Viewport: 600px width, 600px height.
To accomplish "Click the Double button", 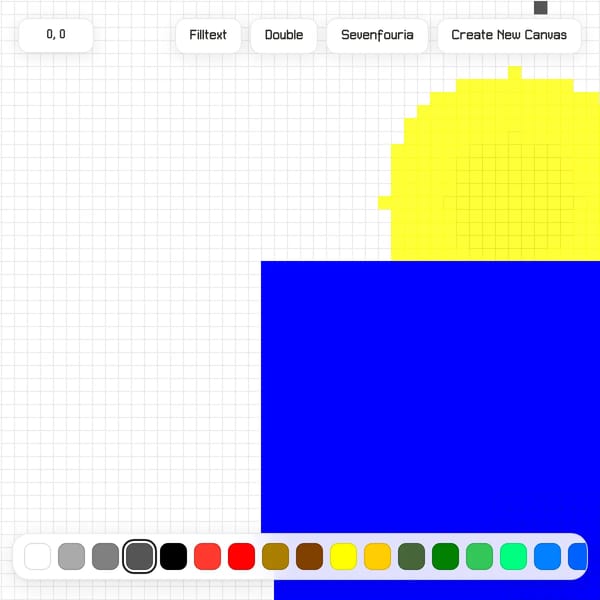I will [284, 35].
